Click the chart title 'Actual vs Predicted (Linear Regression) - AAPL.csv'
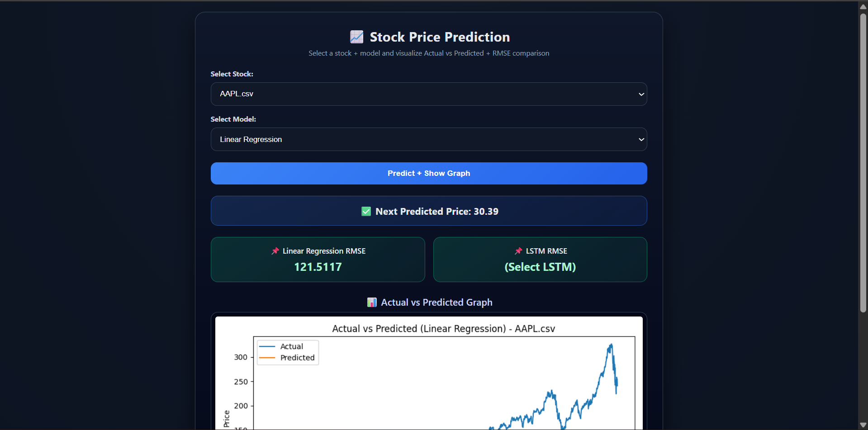The image size is (868, 430). tap(443, 329)
